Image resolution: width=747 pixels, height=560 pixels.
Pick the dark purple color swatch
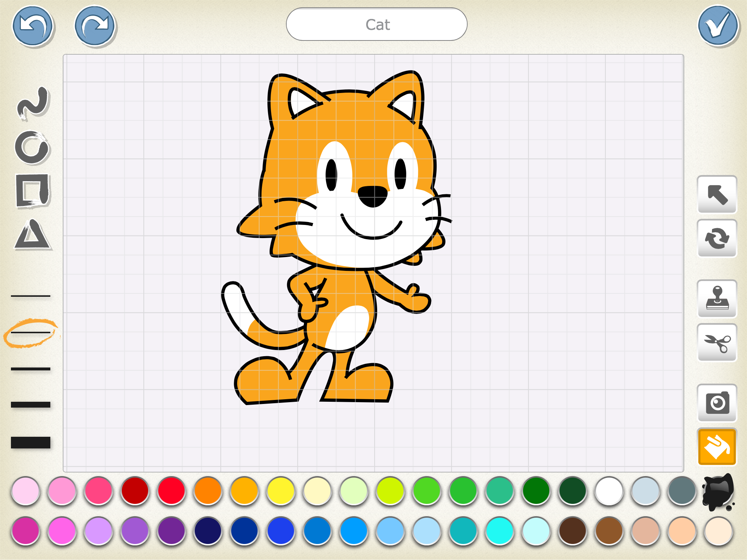pyautogui.click(x=171, y=531)
